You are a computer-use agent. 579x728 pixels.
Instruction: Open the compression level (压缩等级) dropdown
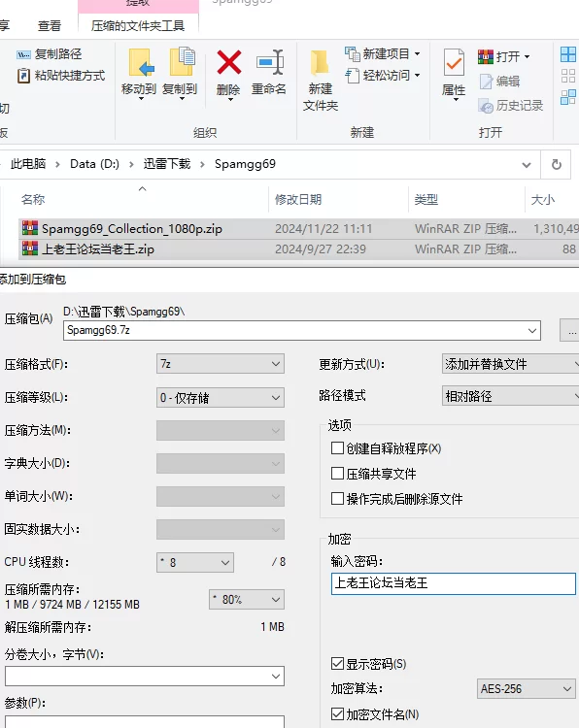tap(221, 397)
